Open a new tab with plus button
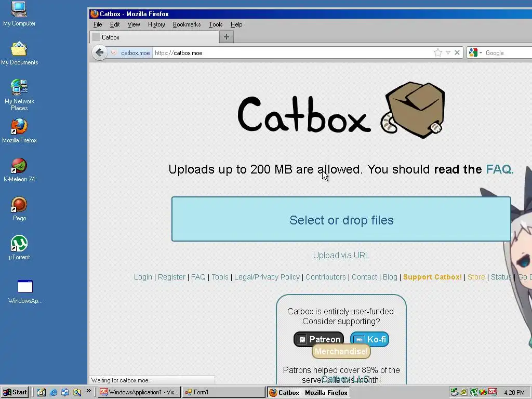532x399 pixels. click(x=227, y=37)
